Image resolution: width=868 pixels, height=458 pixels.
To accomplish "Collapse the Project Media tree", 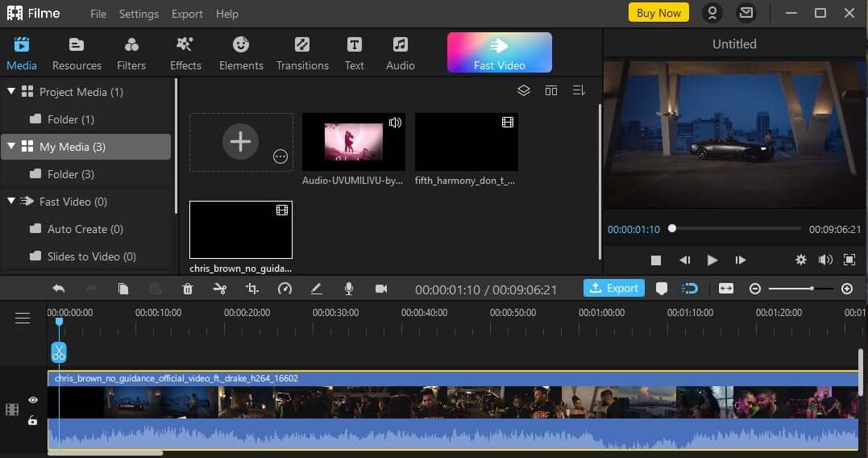I will (x=11, y=91).
